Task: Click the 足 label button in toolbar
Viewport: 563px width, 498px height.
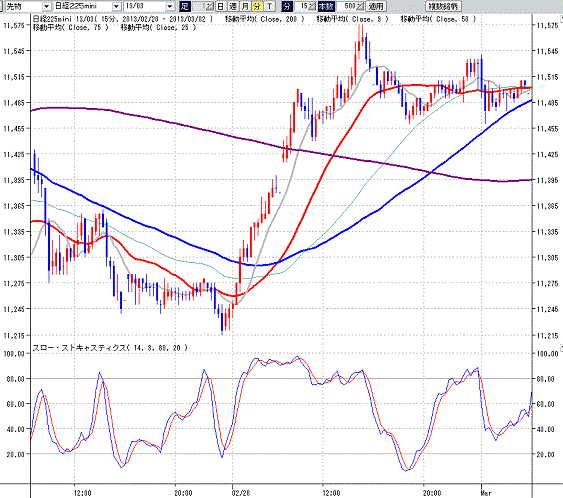Action: click(185, 6)
